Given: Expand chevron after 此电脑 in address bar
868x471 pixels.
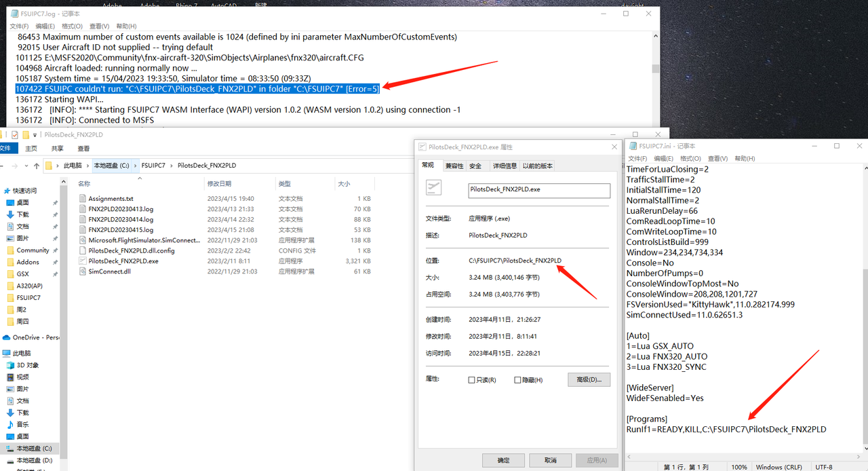Looking at the screenshot, I should [x=87, y=166].
